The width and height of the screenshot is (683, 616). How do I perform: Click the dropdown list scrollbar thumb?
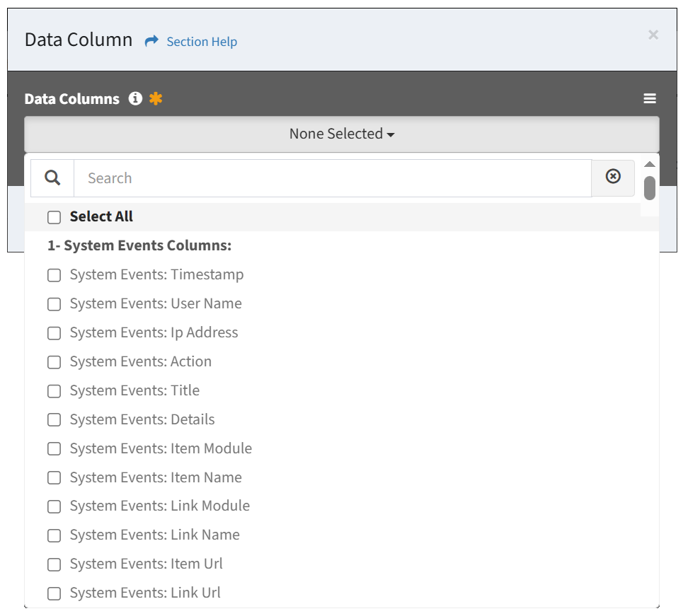click(x=650, y=188)
